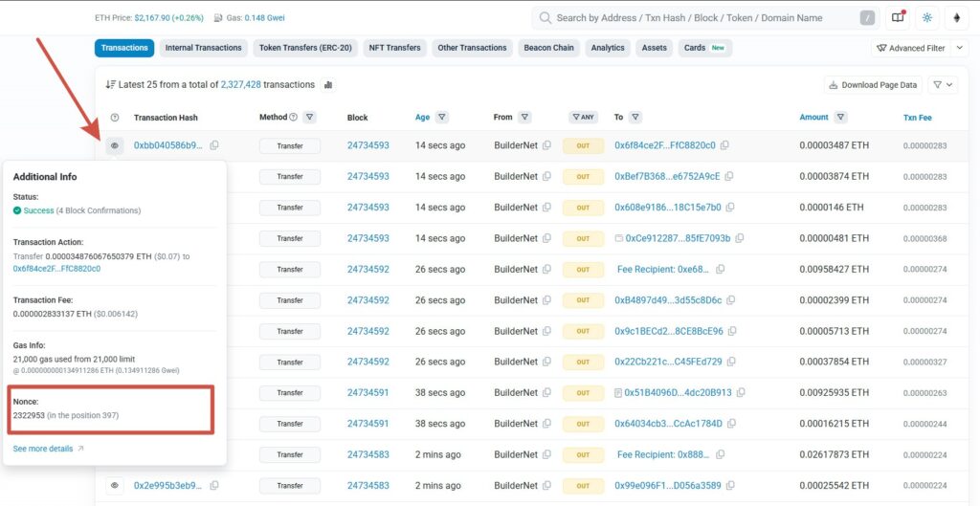Copy the 0xbb040586b9 transaction hash
This screenshot has width=980, height=506.
[214, 145]
